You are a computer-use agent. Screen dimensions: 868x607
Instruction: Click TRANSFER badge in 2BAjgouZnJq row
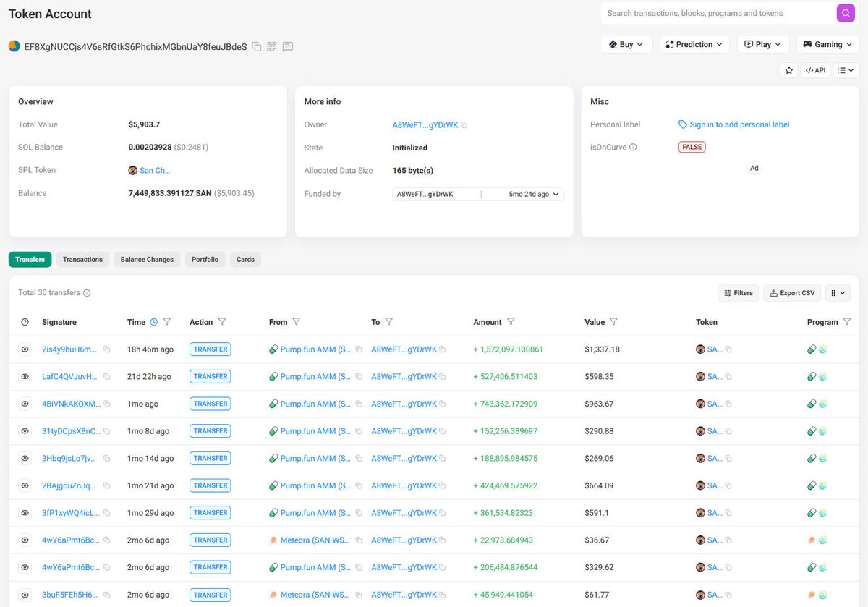point(210,485)
